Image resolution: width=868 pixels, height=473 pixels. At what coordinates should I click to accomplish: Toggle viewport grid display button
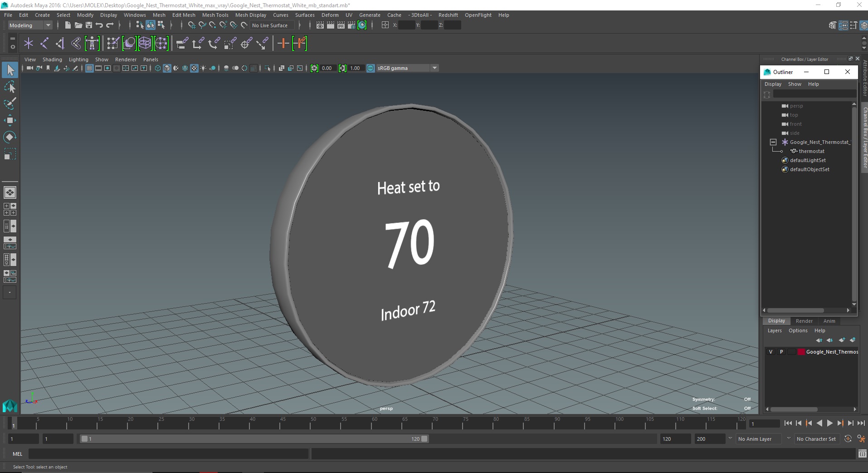89,68
